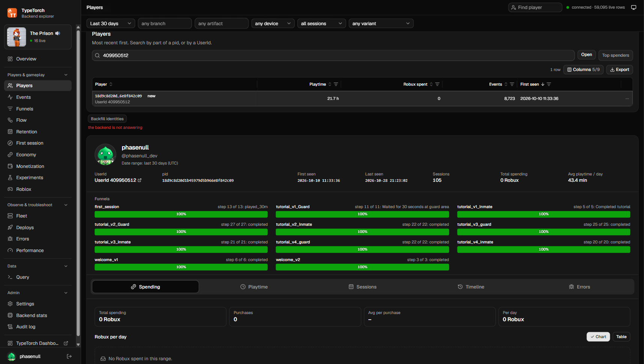Open the Events sidebar item
This screenshot has height=364, width=644.
pos(38,97)
